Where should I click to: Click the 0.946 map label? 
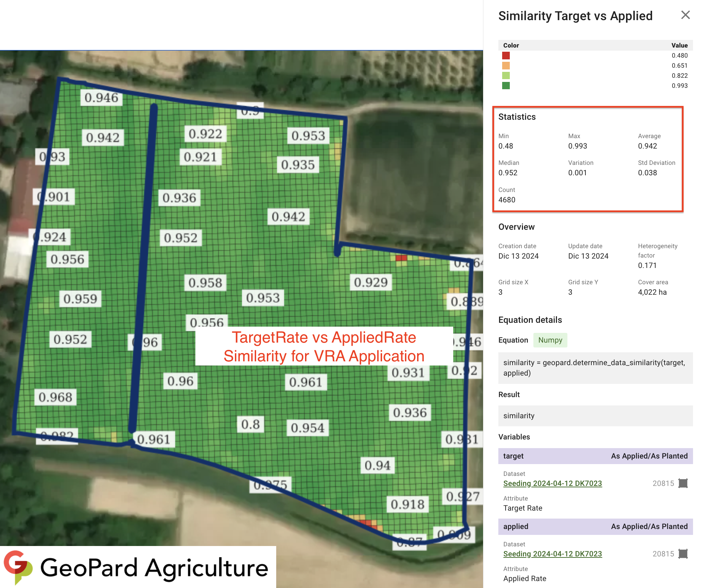[x=101, y=98]
